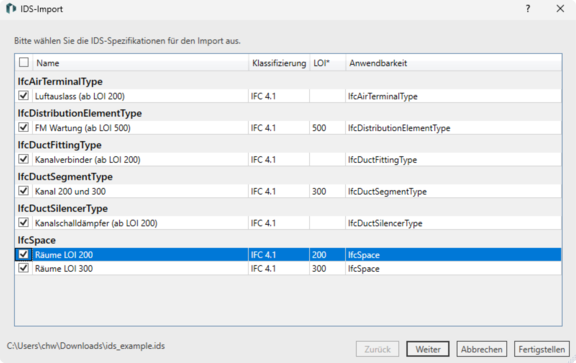Sort by LOI* column header
Screen dimensions: 576x363
click(x=328, y=63)
